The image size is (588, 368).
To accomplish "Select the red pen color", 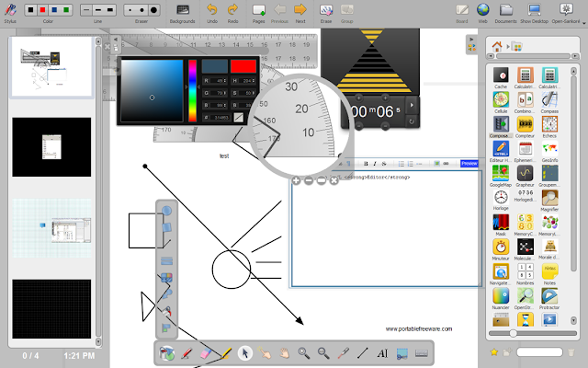I will click(43, 10).
